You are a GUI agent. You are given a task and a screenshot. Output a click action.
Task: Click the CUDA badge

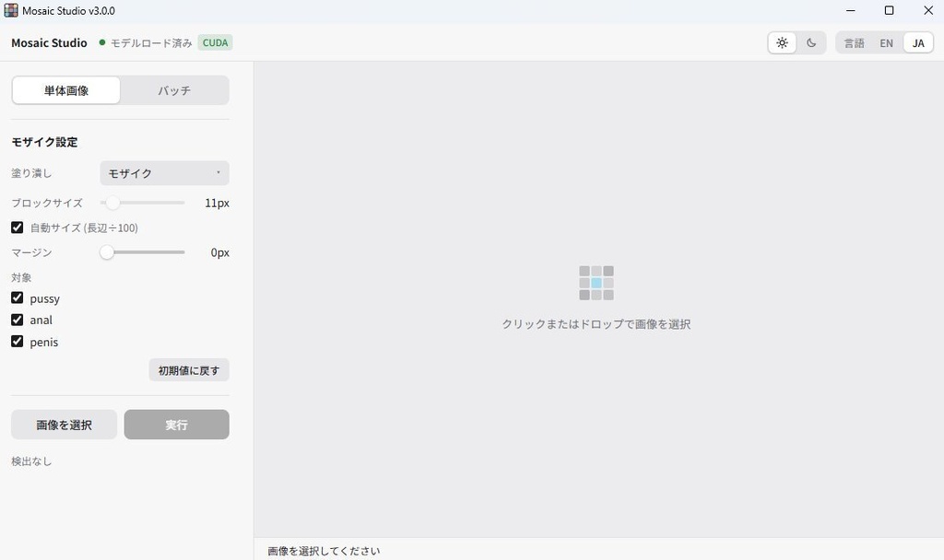coord(215,42)
